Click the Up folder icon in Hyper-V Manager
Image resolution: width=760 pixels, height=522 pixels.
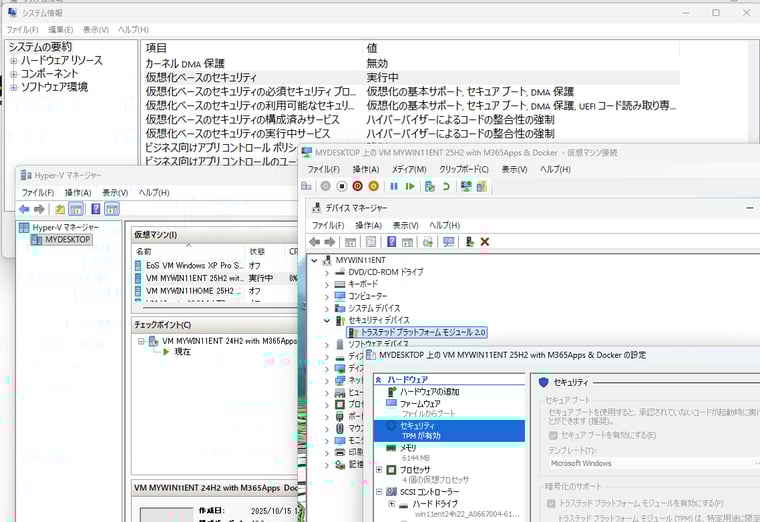coord(60,209)
